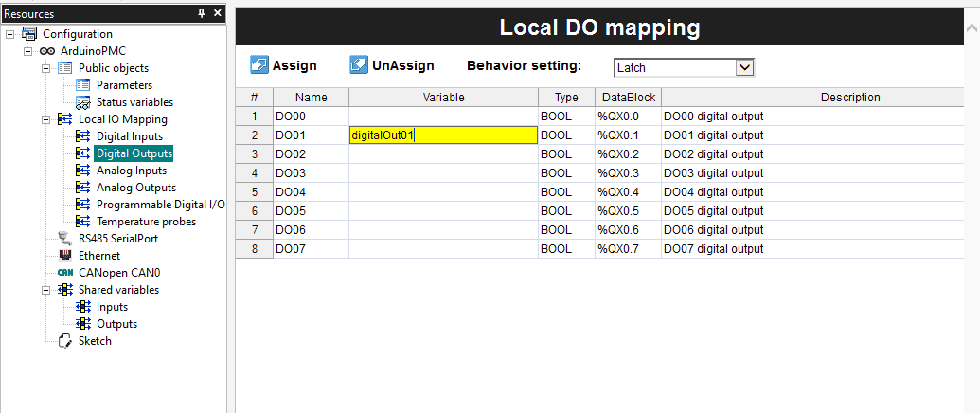980x413 pixels.
Task: Pin the Resources panel
Action: click(202, 13)
